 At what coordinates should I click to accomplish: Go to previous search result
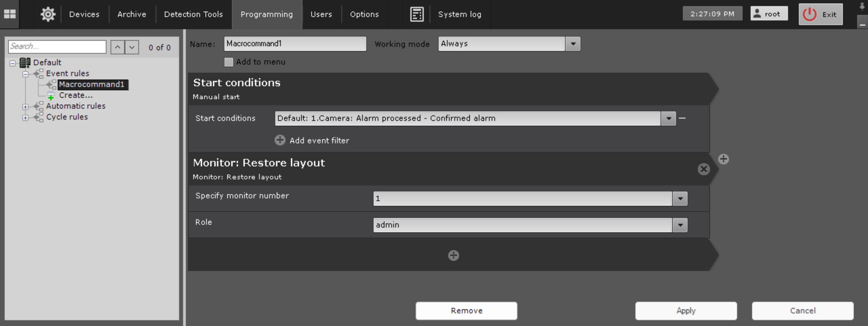click(x=118, y=47)
